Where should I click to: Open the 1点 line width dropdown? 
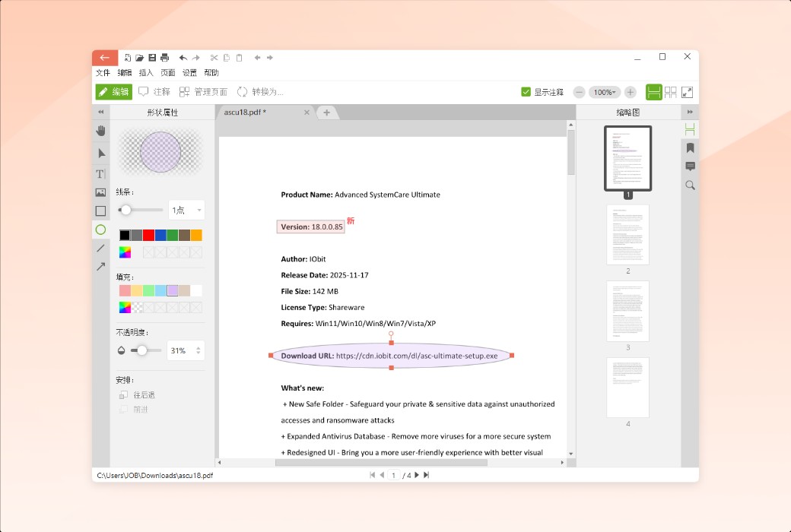tap(186, 210)
